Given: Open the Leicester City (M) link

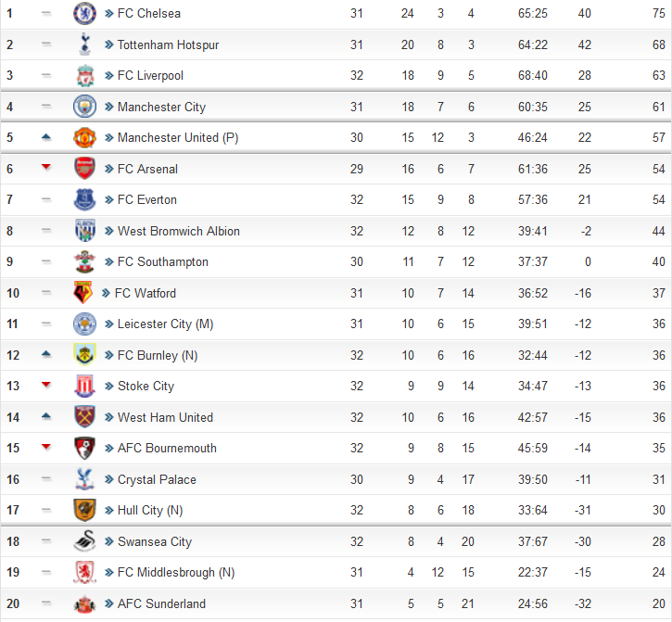Looking at the screenshot, I should point(165,324).
